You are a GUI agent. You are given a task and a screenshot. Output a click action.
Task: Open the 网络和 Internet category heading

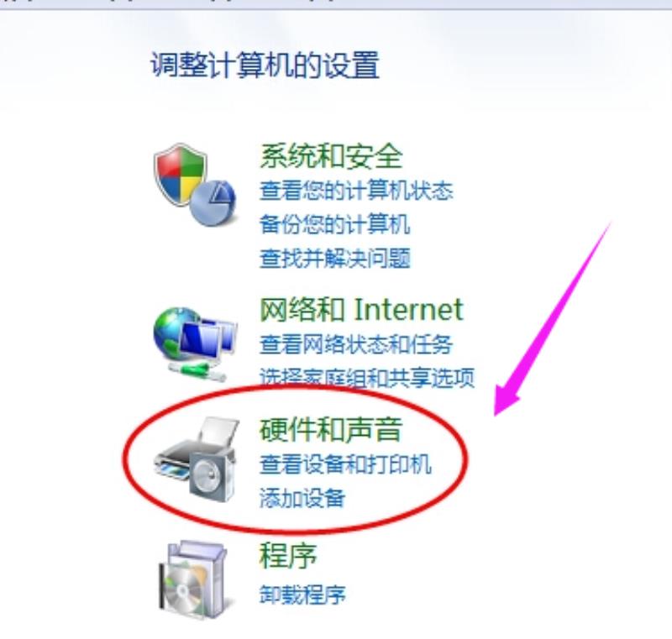coord(361,310)
